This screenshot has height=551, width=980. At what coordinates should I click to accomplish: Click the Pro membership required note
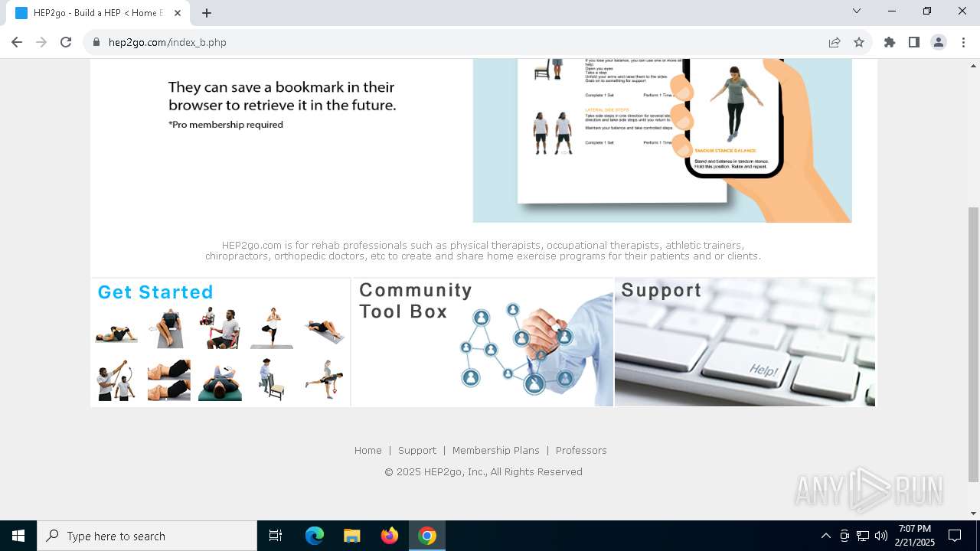tap(226, 124)
